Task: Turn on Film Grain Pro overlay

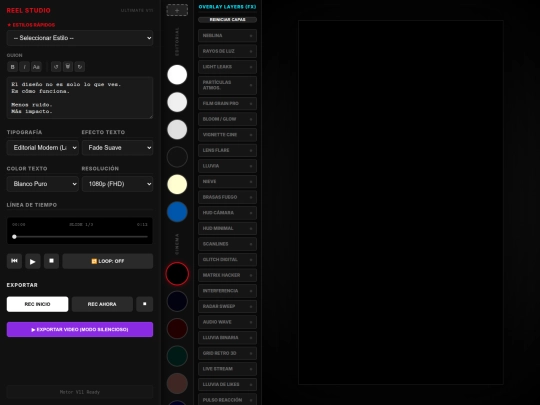Action: tap(227, 103)
